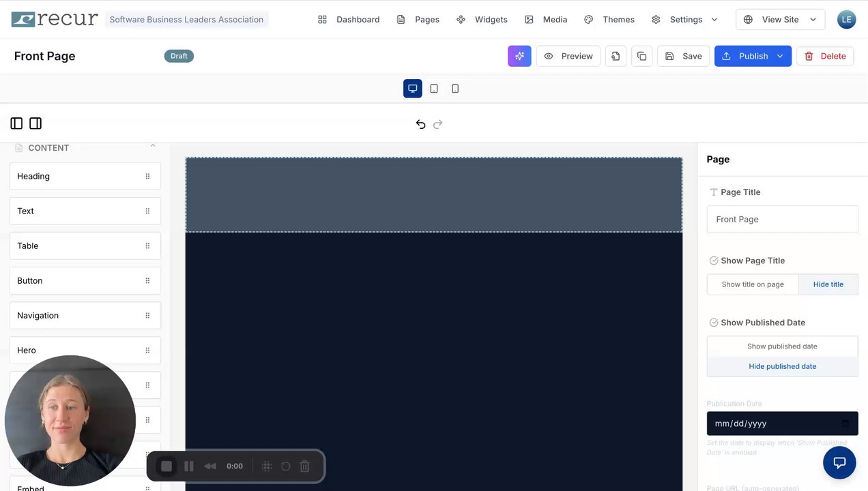Click the Publication Date input
This screenshot has width=868, height=491.
click(782, 423)
